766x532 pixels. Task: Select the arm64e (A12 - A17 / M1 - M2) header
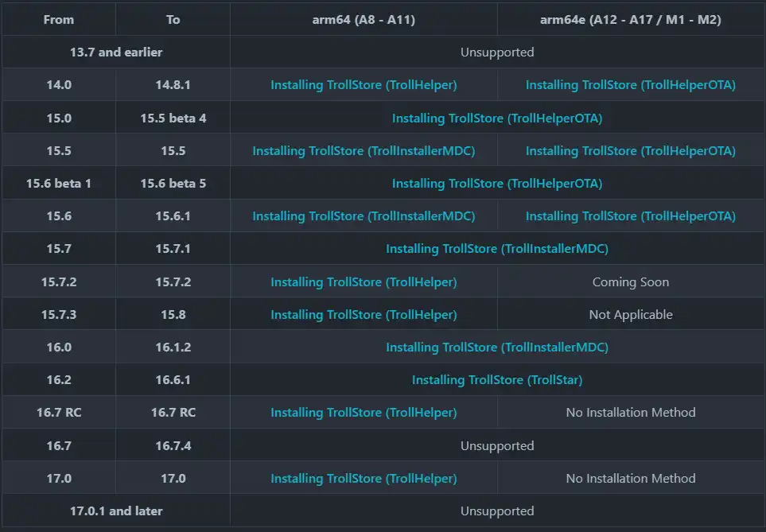(630, 20)
